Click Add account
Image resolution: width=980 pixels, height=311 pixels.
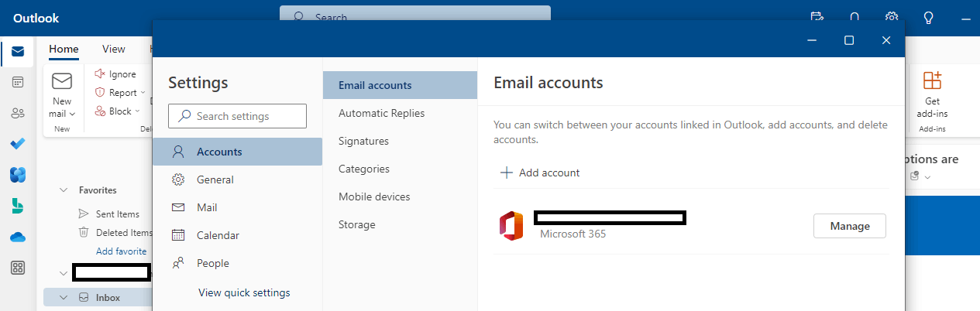tap(540, 173)
